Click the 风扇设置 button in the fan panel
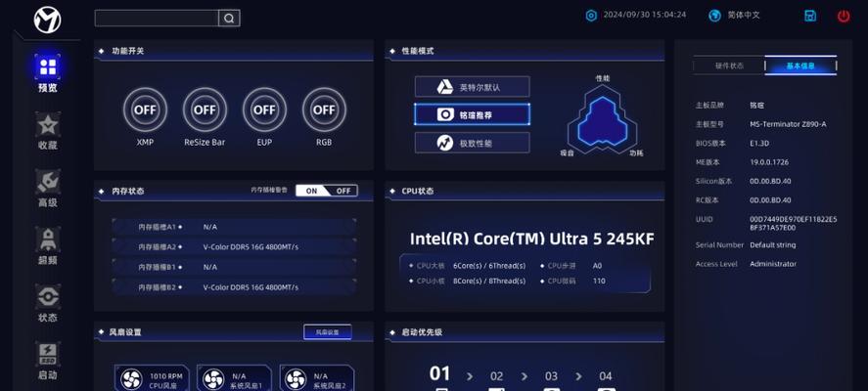Screen dimensions: 868x391 coord(327,332)
